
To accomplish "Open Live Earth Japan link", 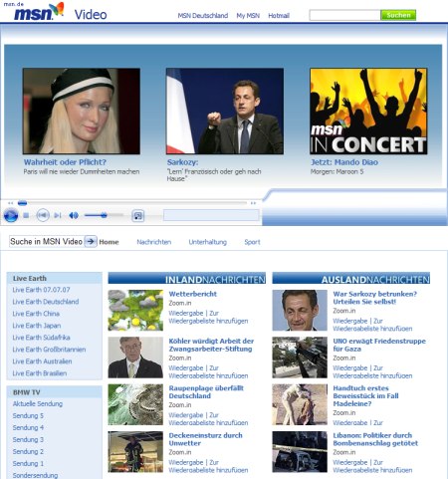I will pyautogui.click(x=37, y=326).
